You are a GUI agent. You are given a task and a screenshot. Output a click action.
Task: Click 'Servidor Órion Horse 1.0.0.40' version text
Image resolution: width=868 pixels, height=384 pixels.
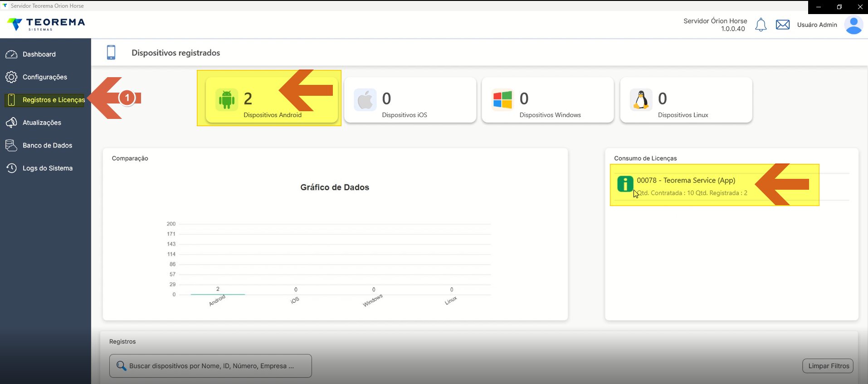coord(715,25)
